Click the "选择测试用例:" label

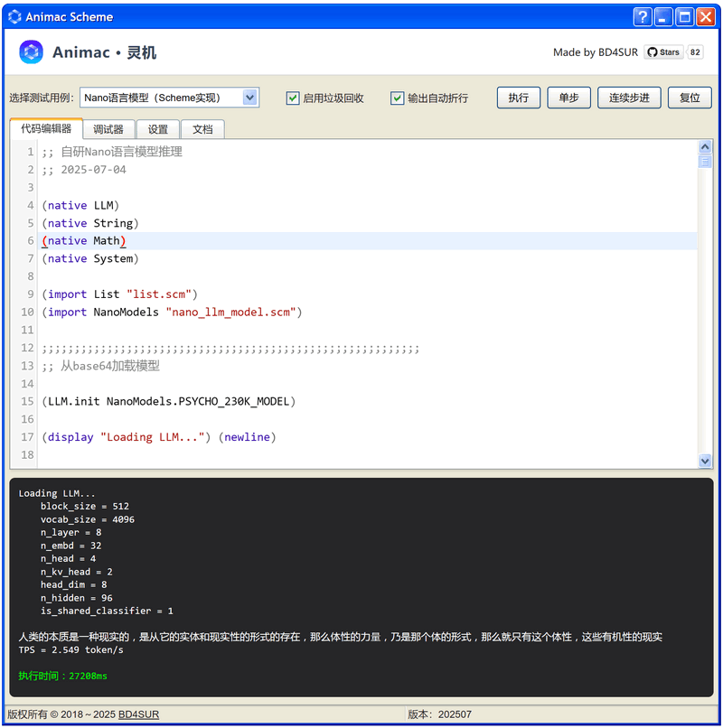42,98
